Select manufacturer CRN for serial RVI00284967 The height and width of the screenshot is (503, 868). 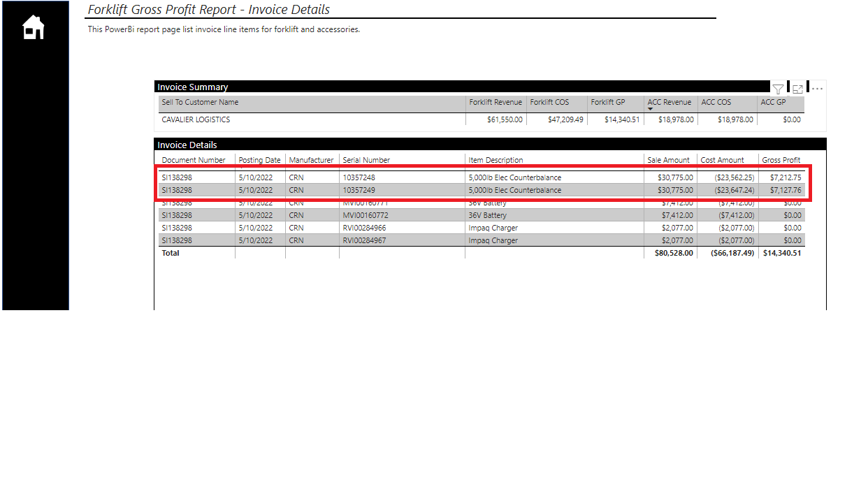click(296, 240)
